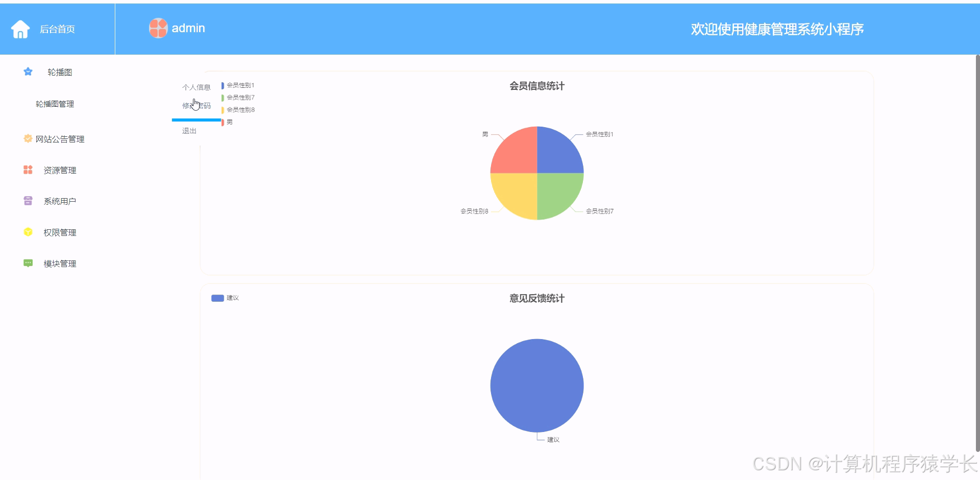This screenshot has height=480, width=980.
Task: Toggle the 建议 legend entry
Action: tap(225, 298)
